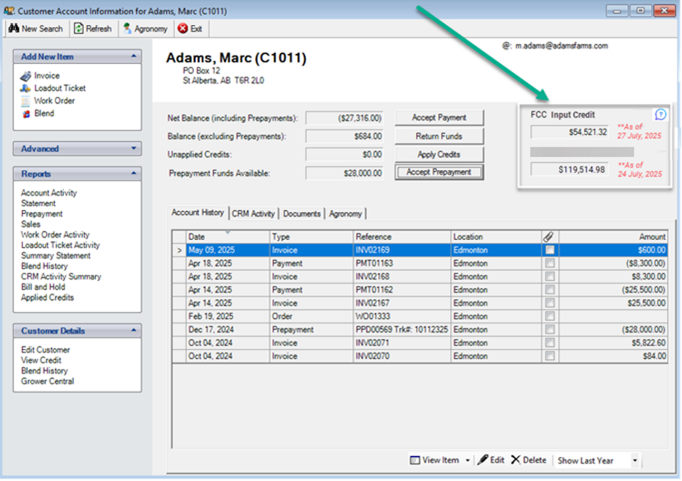Click the Delete X button
This screenshot has height=481, width=682.
point(529,460)
